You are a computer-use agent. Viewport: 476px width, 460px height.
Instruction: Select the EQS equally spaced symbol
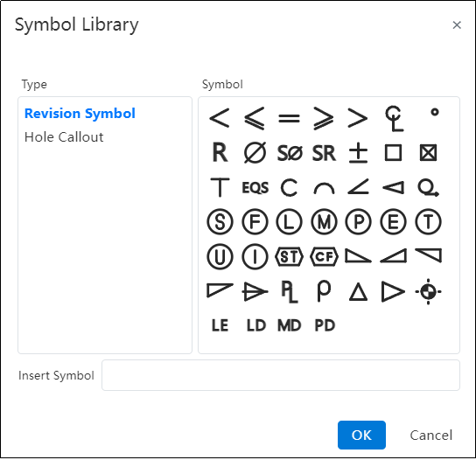coord(255,187)
